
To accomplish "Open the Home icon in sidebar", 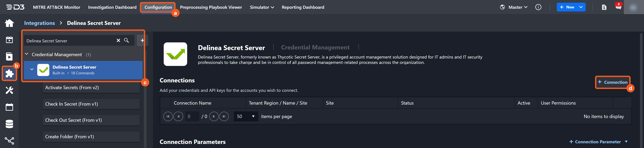I will click(9, 23).
